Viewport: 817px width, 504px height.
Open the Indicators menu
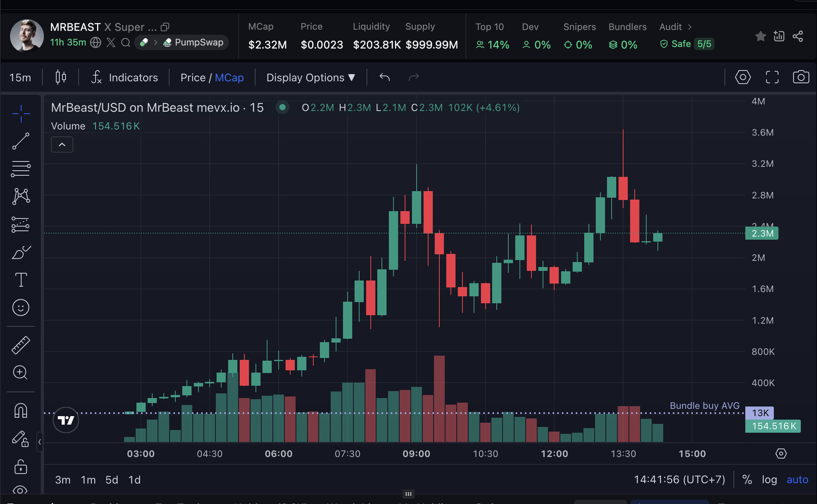click(124, 77)
